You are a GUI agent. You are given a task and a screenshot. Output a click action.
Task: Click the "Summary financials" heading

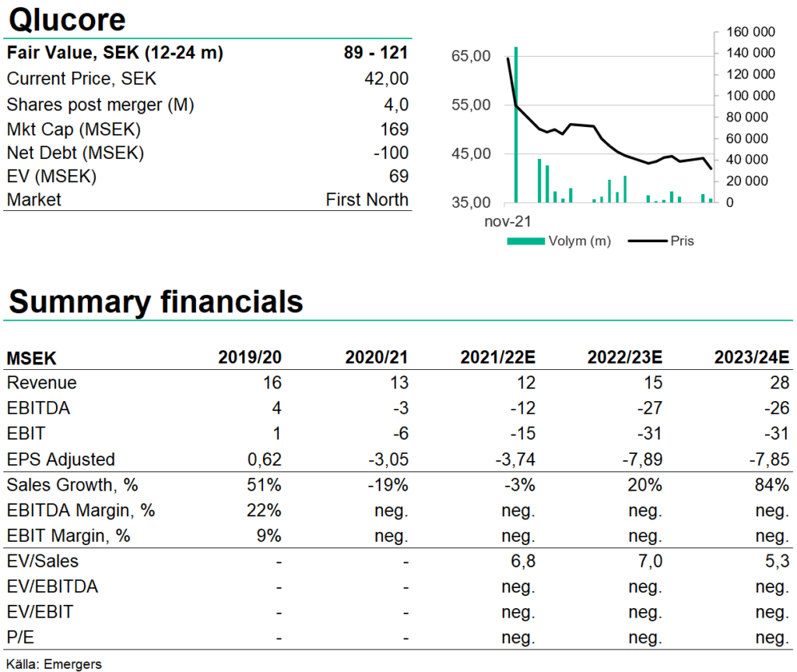coord(156,301)
